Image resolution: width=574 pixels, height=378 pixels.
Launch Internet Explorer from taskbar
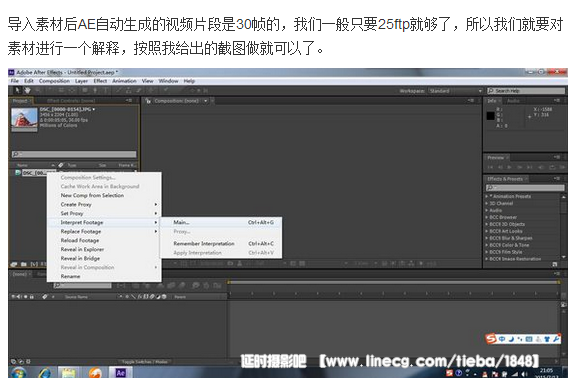pyautogui.click(x=45, y=373)
